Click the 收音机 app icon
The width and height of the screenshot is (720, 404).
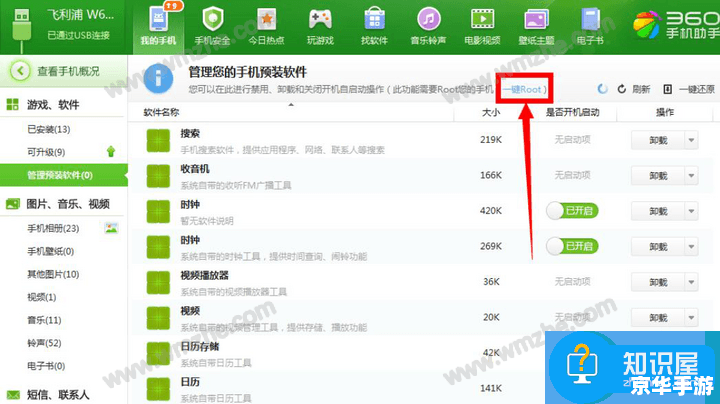pos(158,176)
